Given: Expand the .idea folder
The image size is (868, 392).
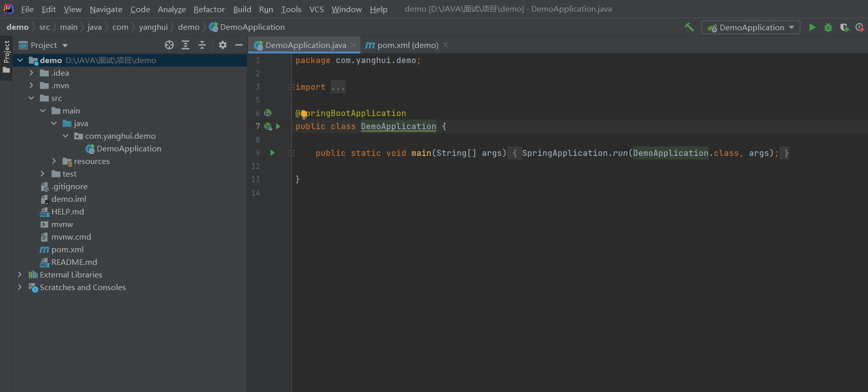Looking at the screenshot, I should pos(31,73).
